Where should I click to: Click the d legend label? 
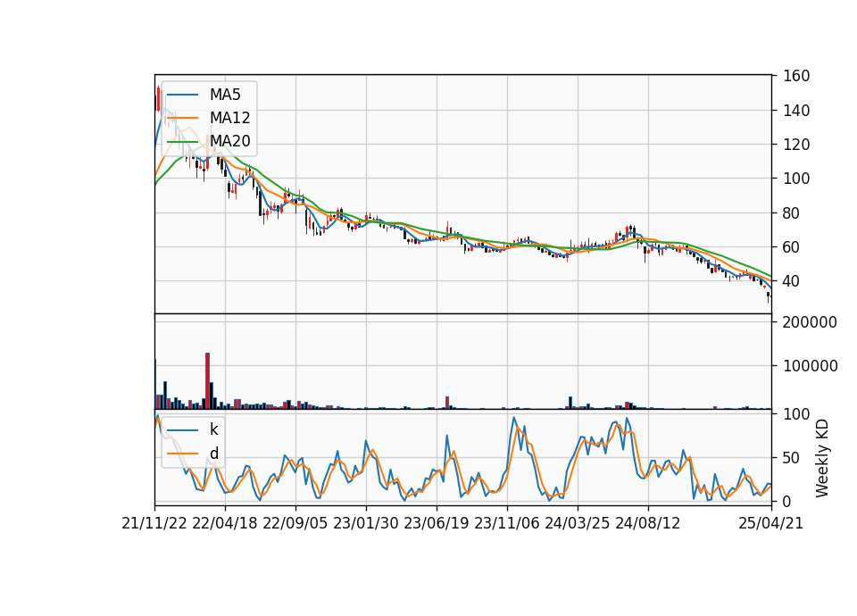(214, 454)
